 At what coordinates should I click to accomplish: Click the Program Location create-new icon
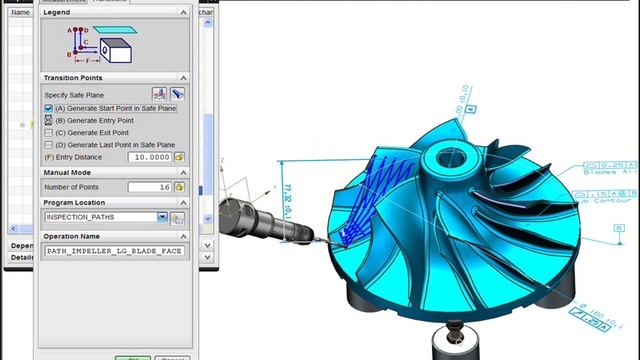pos(177,218)
